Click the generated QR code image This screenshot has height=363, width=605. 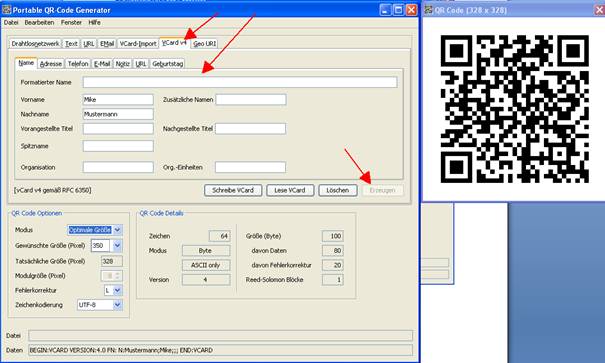515,109
